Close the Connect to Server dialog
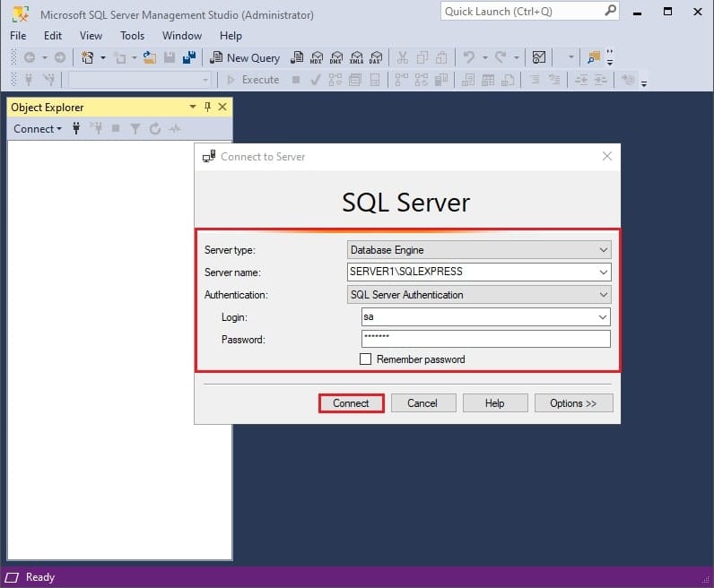 (607, 156)
